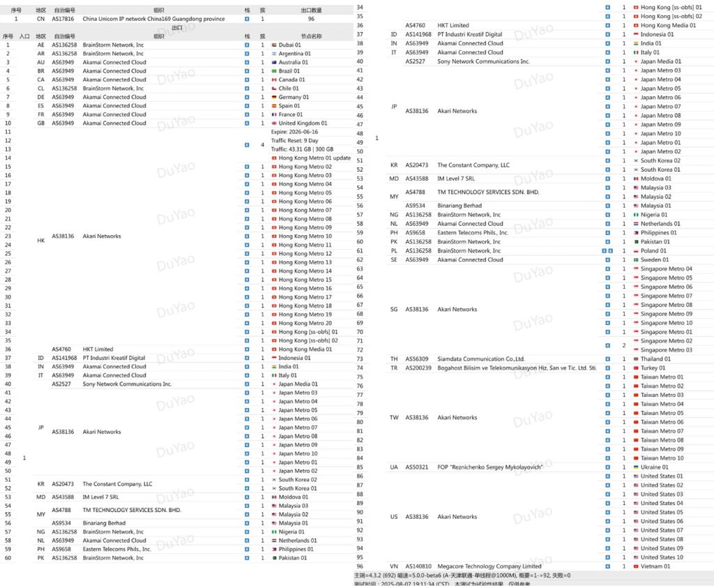714x588 pixels.
Task: Click the Chile 01 flag icon
Action: [274, 89]
